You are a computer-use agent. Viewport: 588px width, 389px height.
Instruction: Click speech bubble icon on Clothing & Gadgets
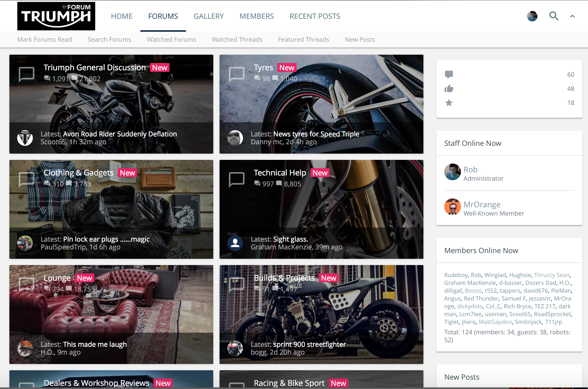coord(27,179)
